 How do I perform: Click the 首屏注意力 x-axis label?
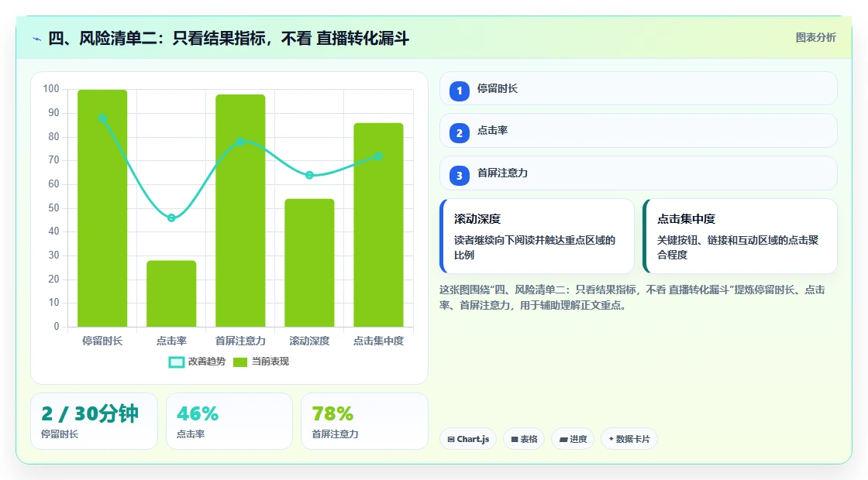[240, 341]
